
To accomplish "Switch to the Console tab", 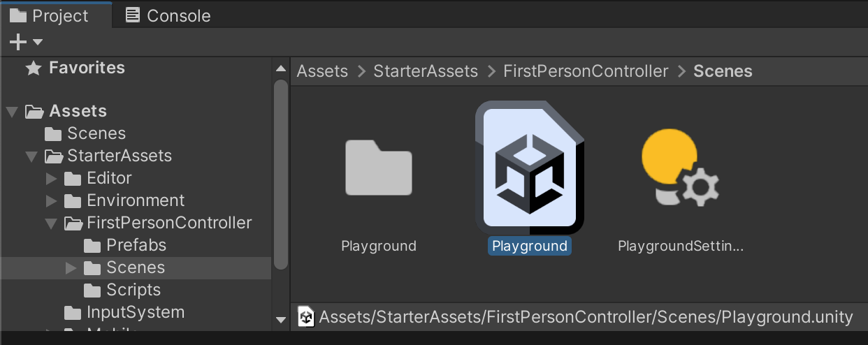I will coord(168,15).
